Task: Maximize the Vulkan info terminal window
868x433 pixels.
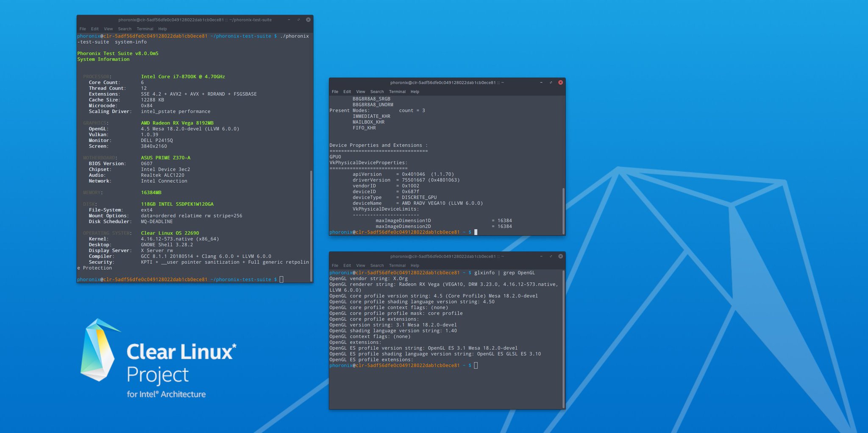Action: (551, 82)
